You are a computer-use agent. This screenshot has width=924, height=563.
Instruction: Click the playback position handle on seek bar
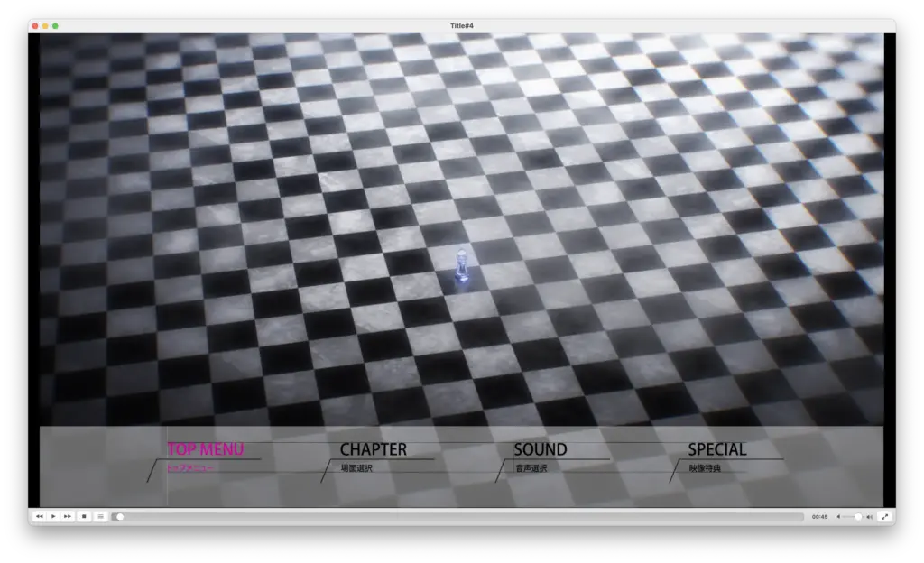point(119,517)
